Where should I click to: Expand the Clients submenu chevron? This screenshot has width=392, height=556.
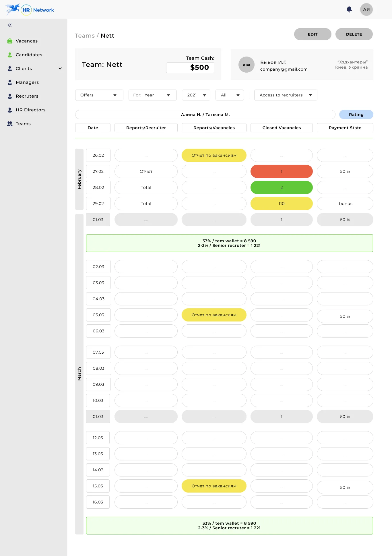coord(60,69)
